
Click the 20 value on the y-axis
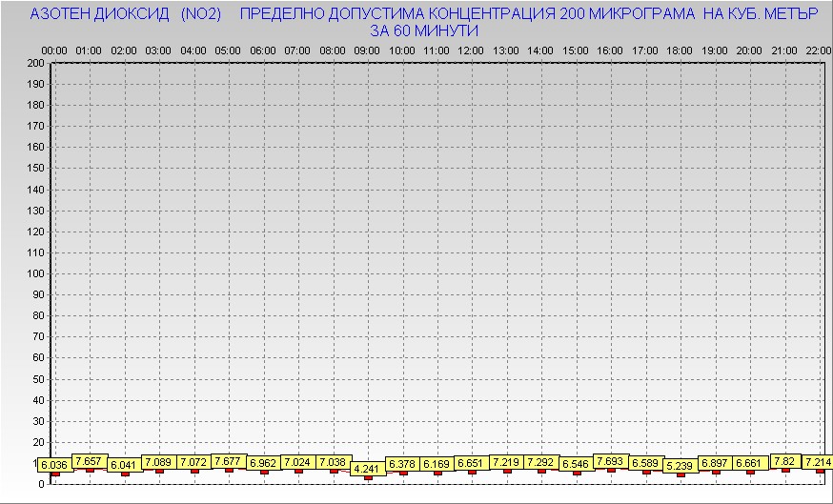point(39,442)
